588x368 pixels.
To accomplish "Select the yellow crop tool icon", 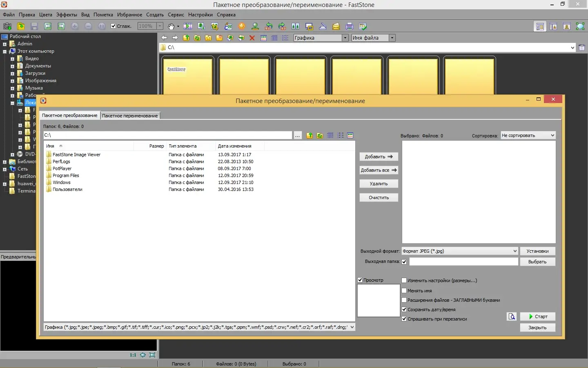I will click(x=215, y=26).
